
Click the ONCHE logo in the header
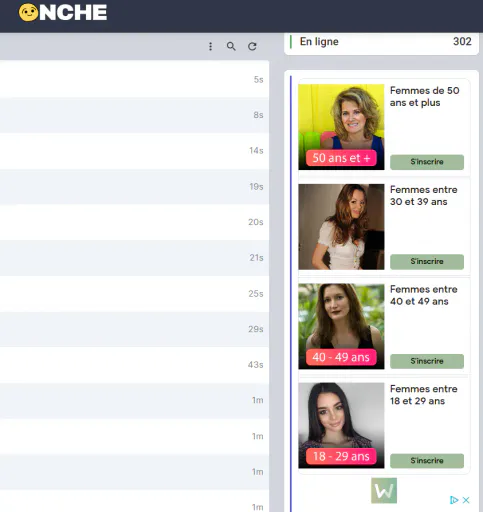(x=63, y=13)
